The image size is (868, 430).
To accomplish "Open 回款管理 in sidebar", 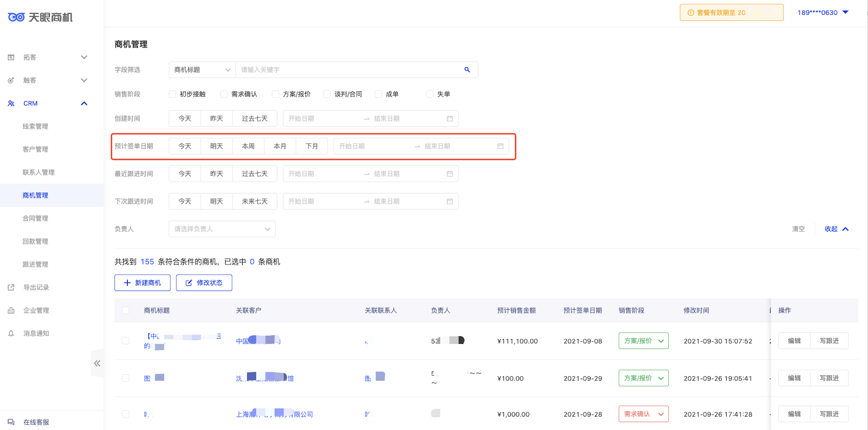I will [x=35, y=241].
